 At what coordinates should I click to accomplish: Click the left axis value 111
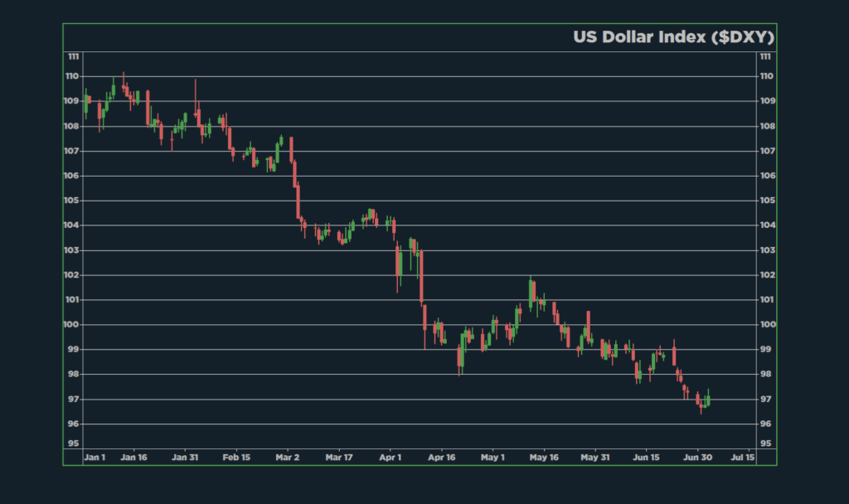[x=74, y=56]
